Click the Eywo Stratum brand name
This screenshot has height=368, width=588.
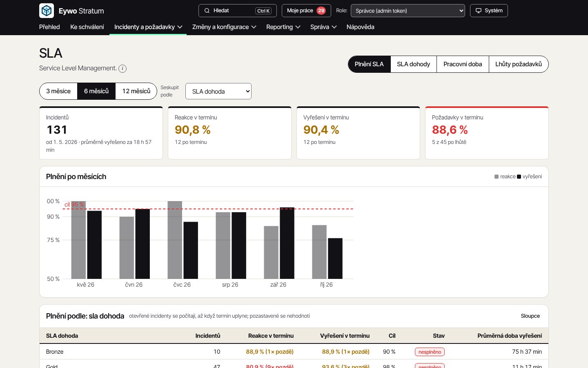81,11
